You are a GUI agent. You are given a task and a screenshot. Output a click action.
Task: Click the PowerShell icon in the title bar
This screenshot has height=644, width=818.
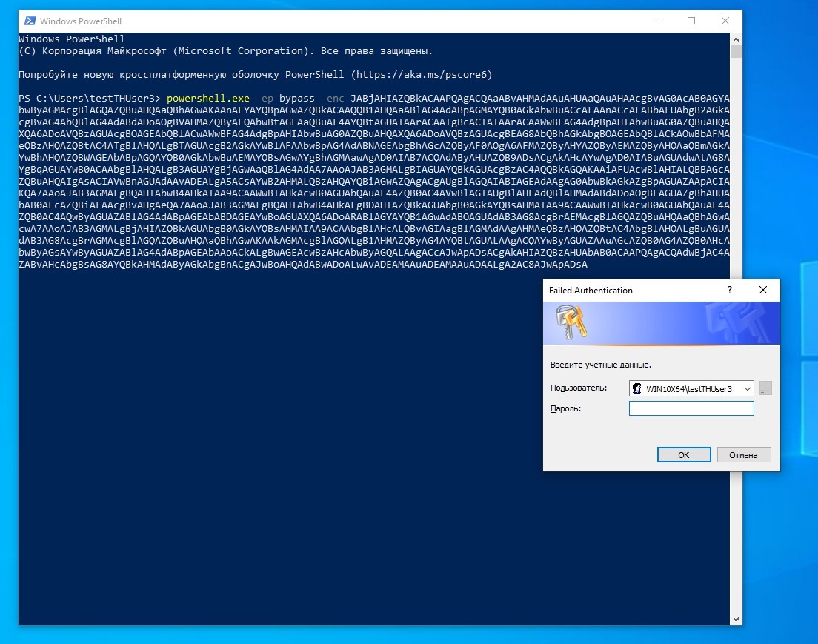(x=30, y=21)
